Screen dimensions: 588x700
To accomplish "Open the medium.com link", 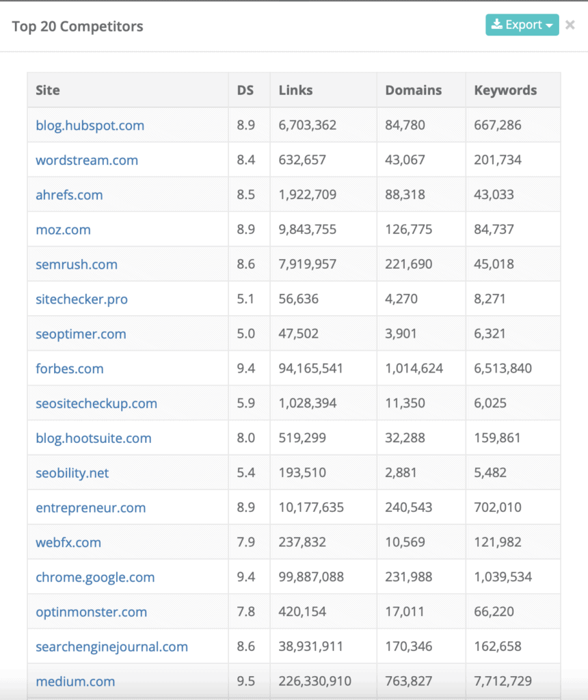I will [x=75, y=682].
